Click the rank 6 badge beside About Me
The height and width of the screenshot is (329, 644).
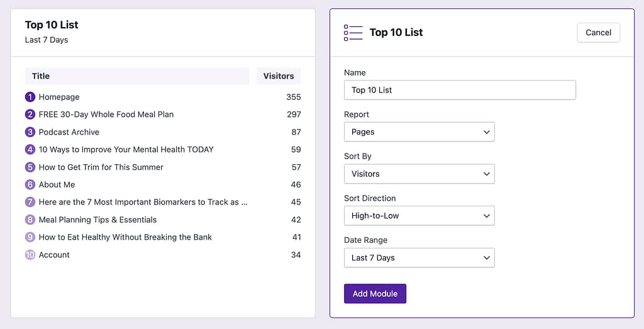(x=30, y=184)
